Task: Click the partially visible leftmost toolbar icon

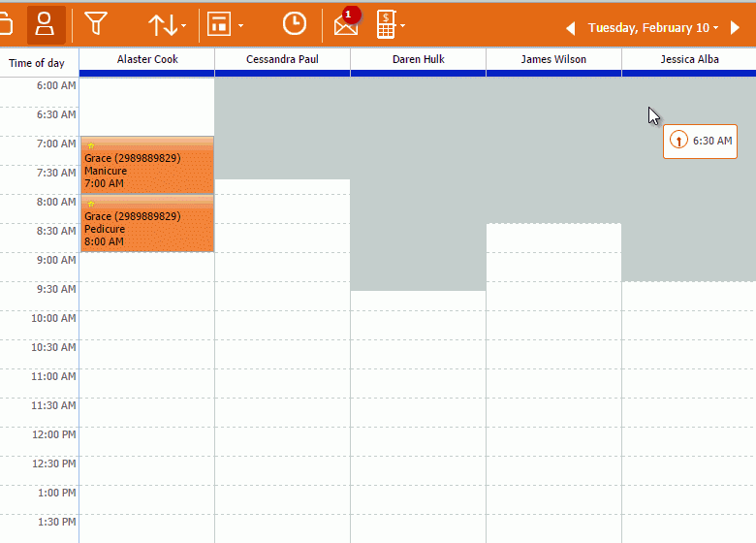Action: [x=6, y=24]
